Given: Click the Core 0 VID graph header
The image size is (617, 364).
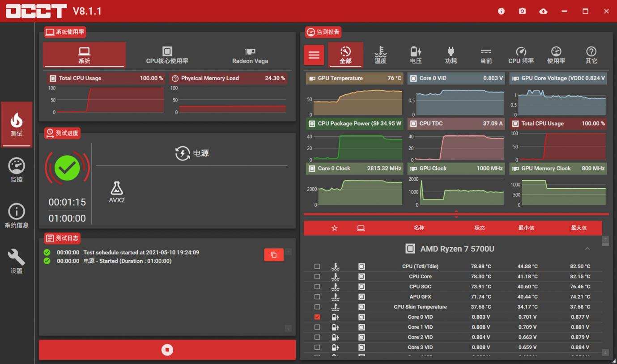Looking at the screenshot, I should tap(456, 78).
